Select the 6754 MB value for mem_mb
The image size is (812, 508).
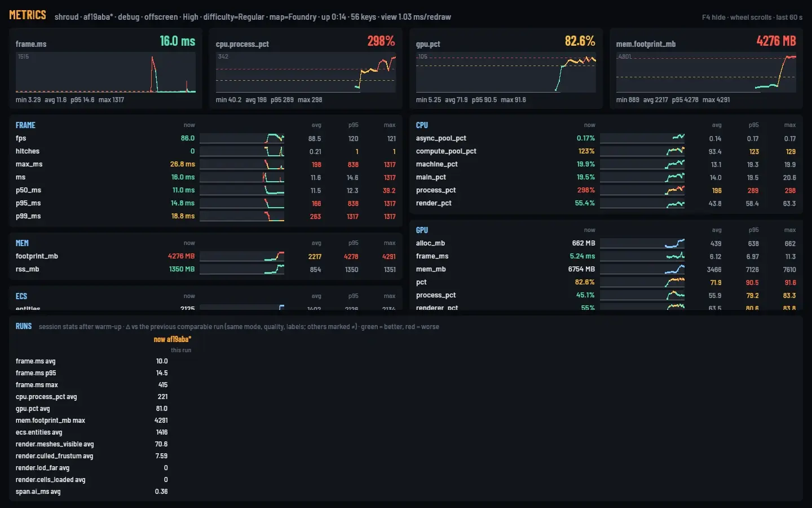click(x=581, y=269)
